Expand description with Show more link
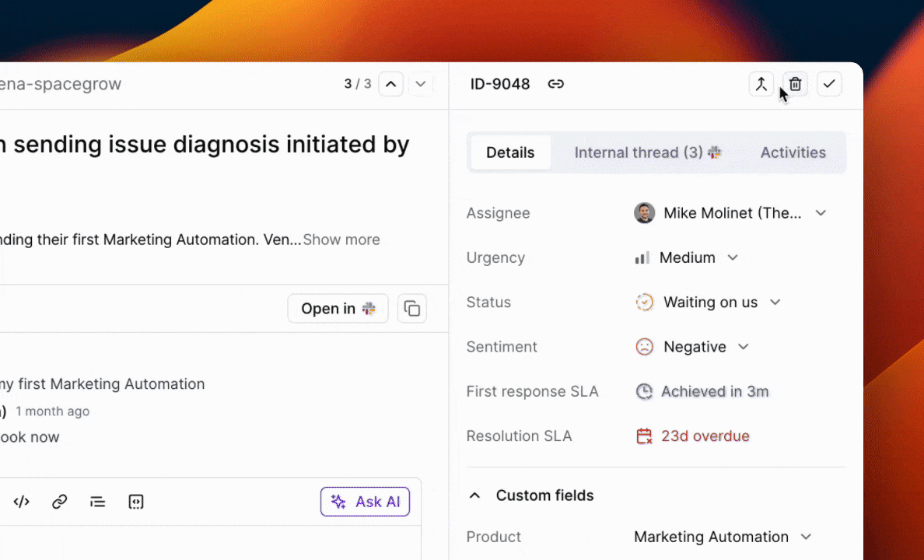Viewport: 924px width, 560px height. click(341, 240)
